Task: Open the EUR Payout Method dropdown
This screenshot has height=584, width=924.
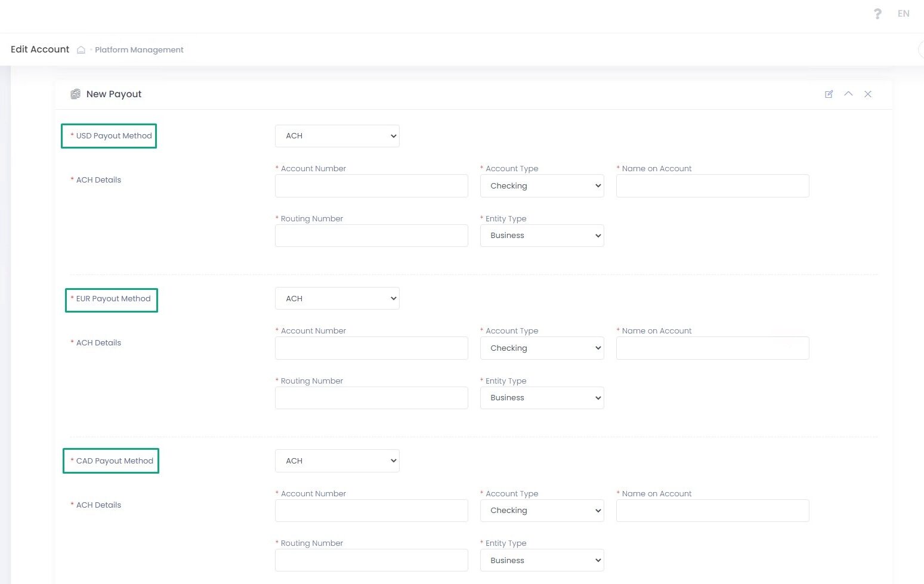Action: coord(337,298)
